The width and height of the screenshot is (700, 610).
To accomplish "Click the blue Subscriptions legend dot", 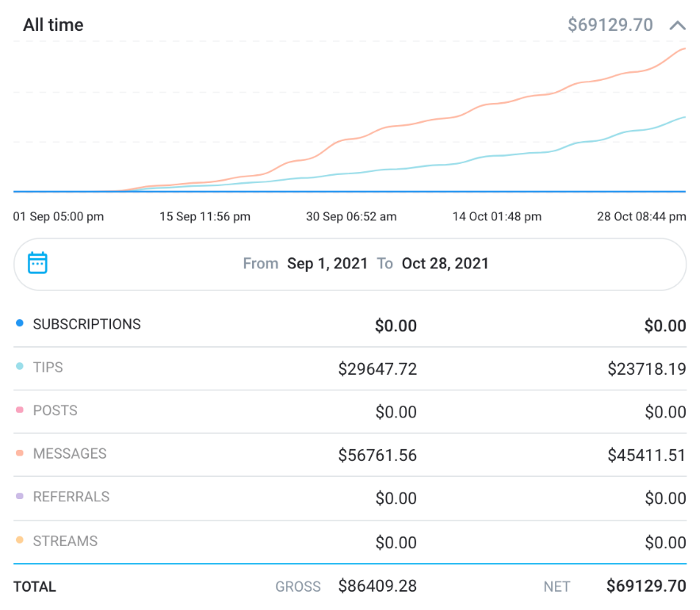I will pos(20,324).
